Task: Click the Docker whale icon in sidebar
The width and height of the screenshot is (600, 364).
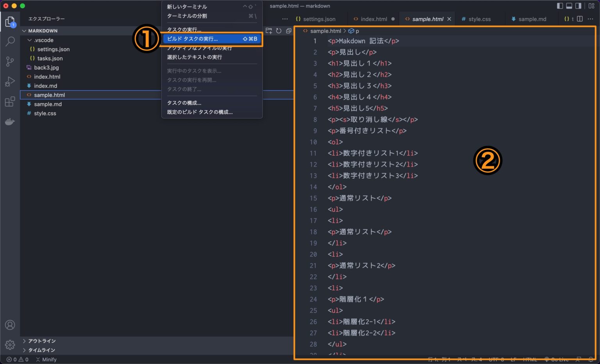Action: tap(10, 121)
